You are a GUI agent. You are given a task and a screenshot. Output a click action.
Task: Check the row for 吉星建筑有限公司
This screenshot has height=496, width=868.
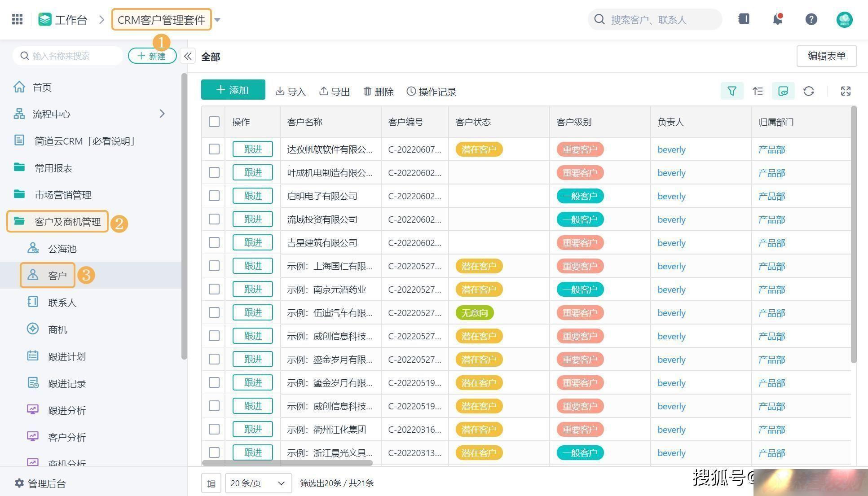214,242
